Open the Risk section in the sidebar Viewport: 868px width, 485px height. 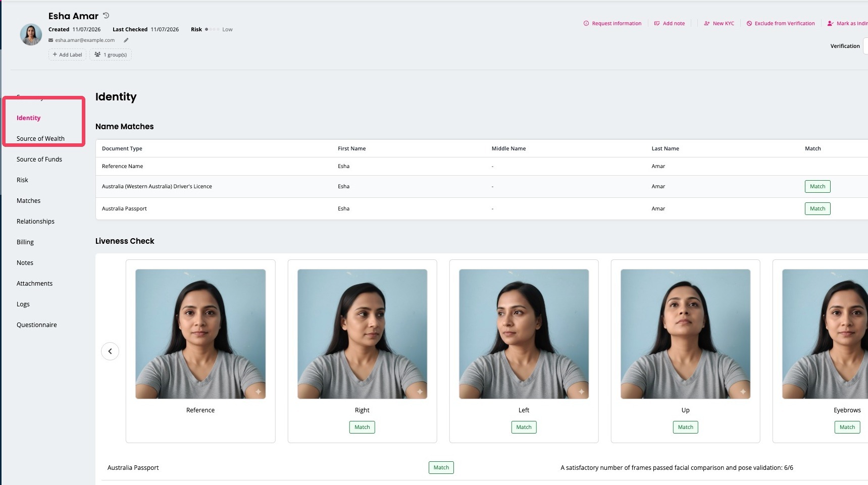coord(22,180)
